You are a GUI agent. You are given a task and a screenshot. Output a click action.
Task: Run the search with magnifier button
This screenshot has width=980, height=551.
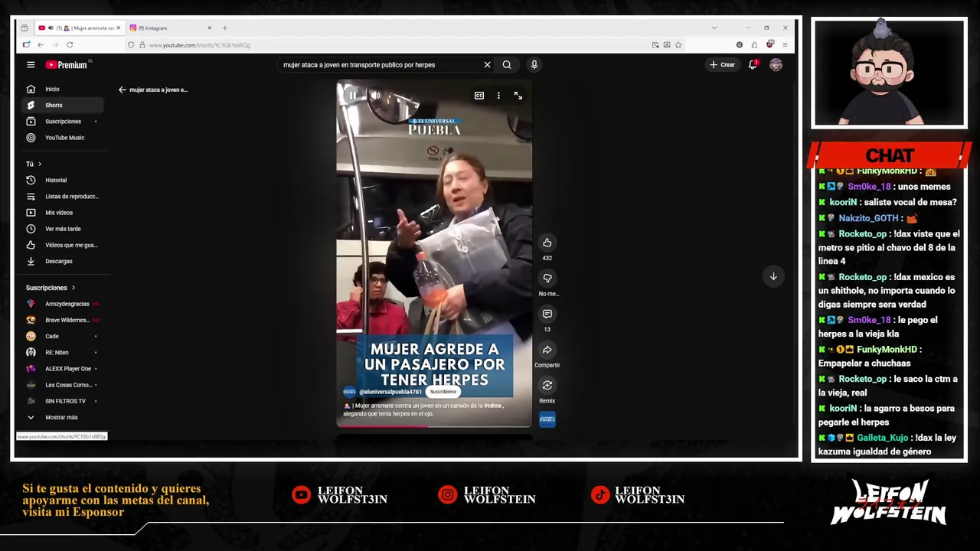point(507,65)
